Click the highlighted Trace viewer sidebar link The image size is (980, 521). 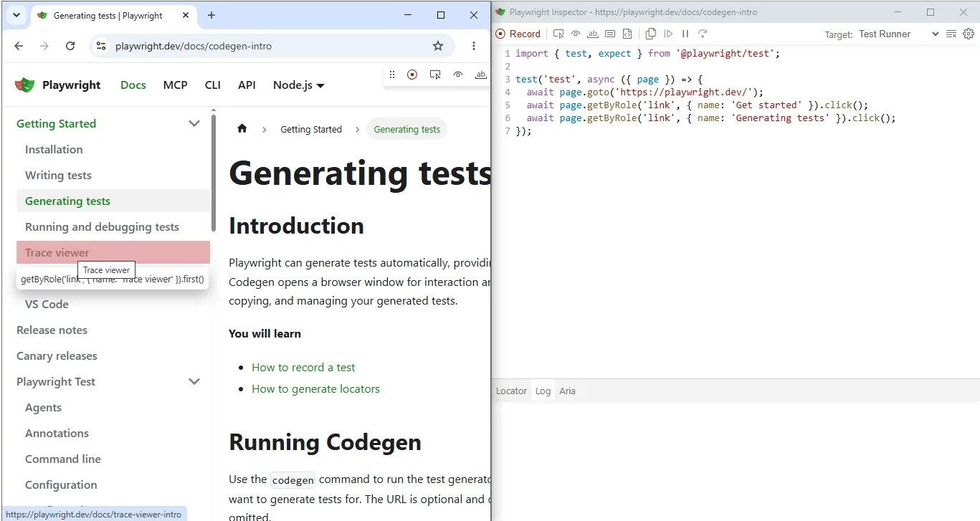113,253
